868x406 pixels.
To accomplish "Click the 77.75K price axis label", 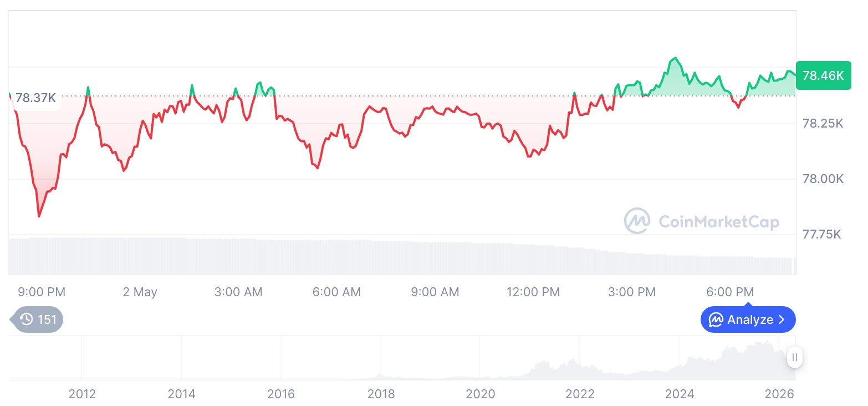I will 822,234.
